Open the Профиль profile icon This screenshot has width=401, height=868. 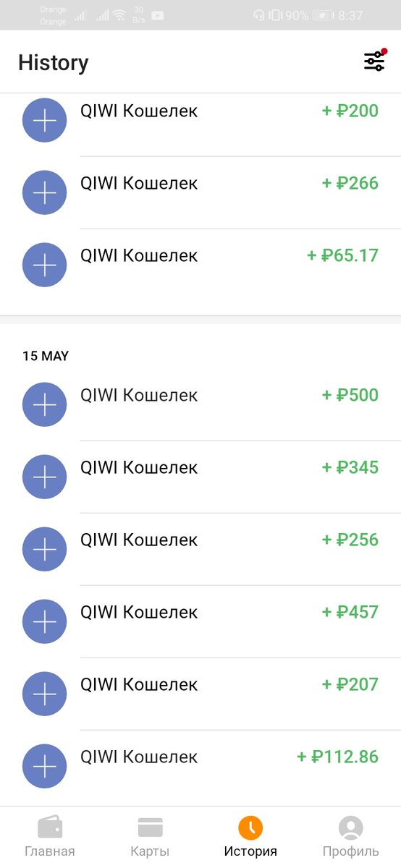coord(351,827)
